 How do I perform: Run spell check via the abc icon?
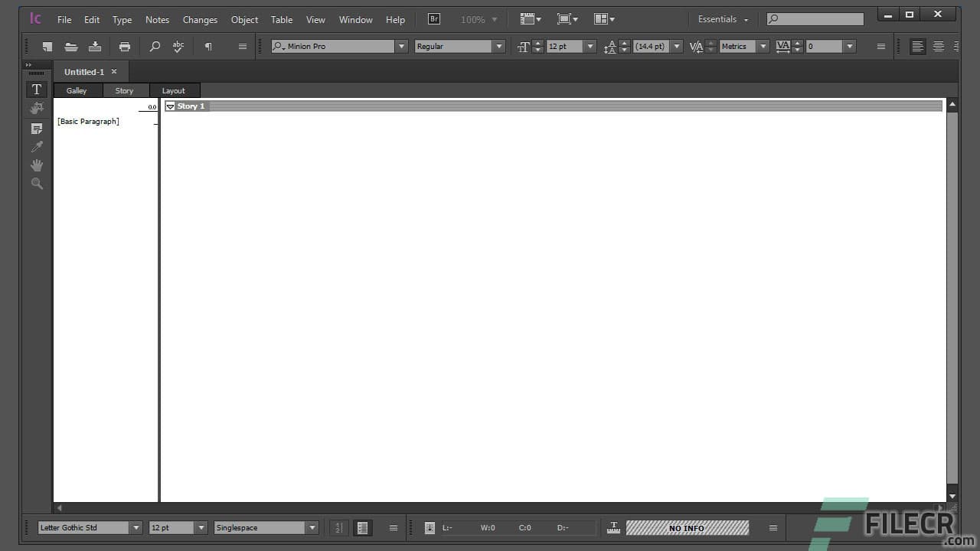(x=178, y=47)
